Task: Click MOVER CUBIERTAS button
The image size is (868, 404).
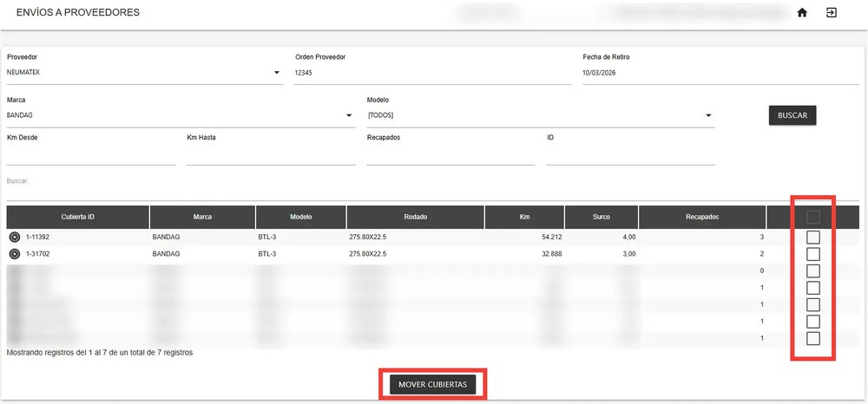Action: click(432, 385)
